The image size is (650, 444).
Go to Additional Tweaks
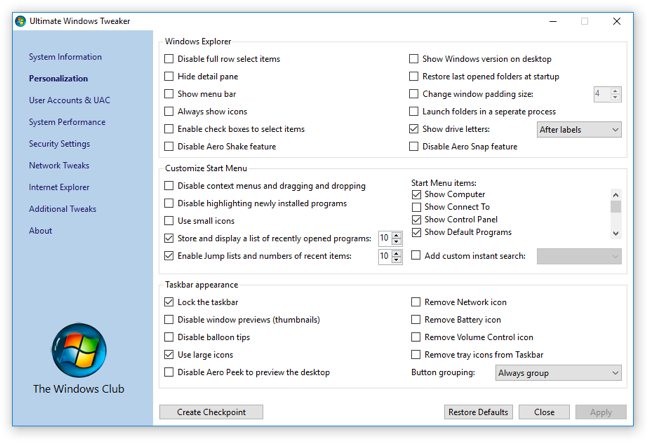coord(62,209)
